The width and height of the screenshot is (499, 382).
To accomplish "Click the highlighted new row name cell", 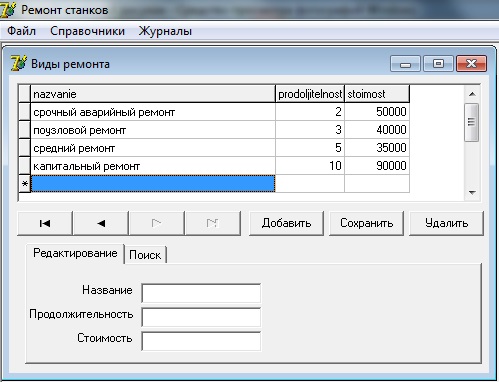I will click(153, 184).
